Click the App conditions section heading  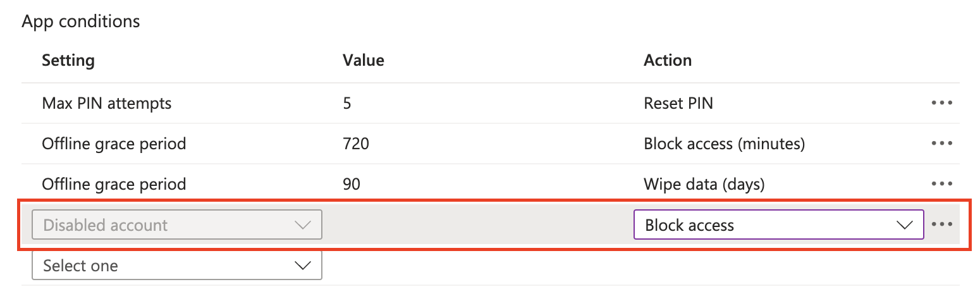(x=81, y=21)
